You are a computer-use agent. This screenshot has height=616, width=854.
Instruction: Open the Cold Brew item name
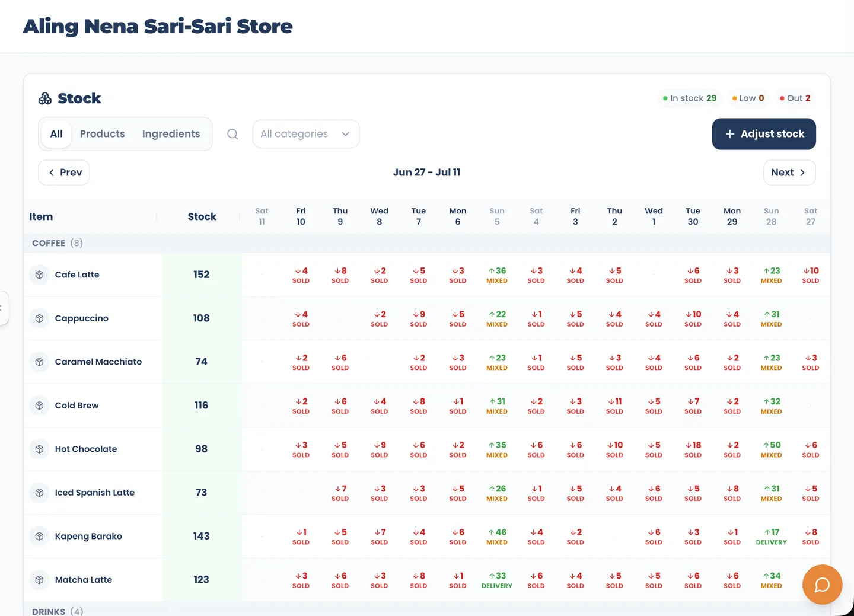[77, 406]
